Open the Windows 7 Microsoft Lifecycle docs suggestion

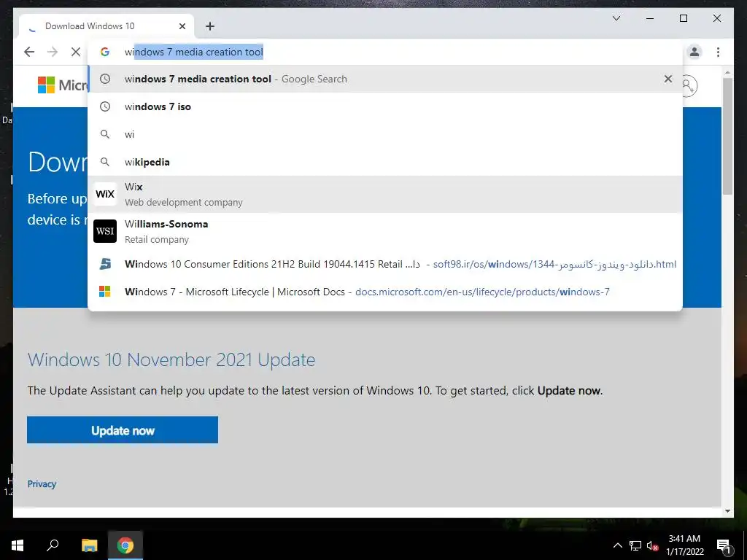385,292
